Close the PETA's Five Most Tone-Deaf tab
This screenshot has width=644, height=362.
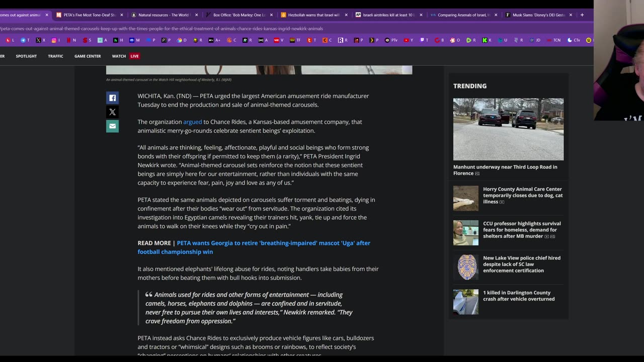tap(121, 15)
